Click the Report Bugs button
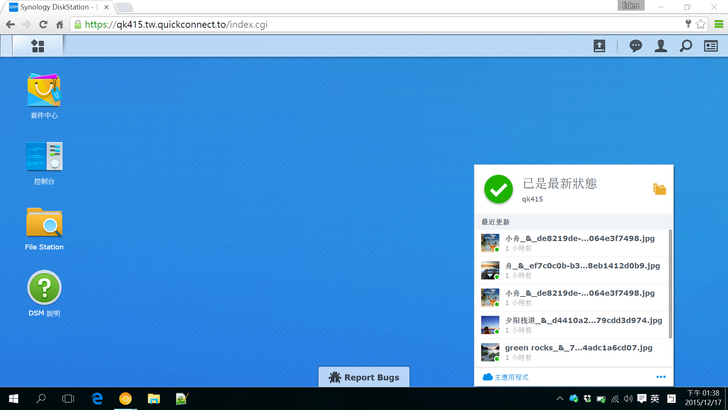 click(x=364, y=377)
